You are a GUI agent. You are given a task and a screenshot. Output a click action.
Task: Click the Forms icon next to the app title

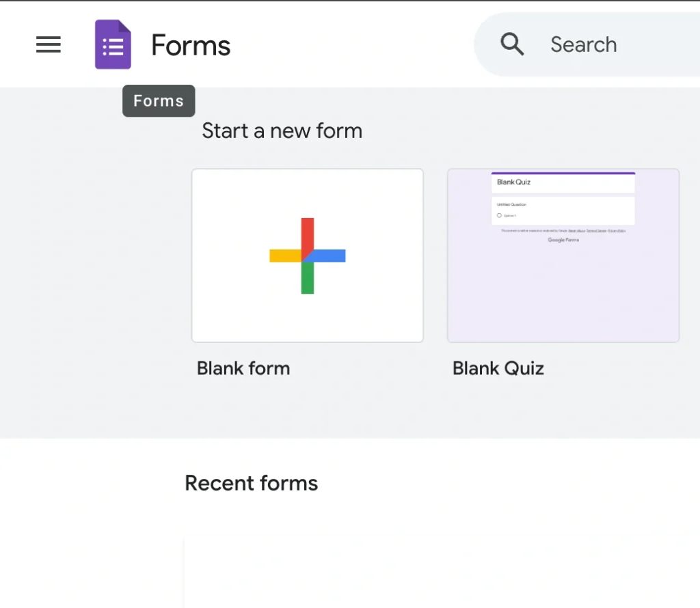pos(112,44)
